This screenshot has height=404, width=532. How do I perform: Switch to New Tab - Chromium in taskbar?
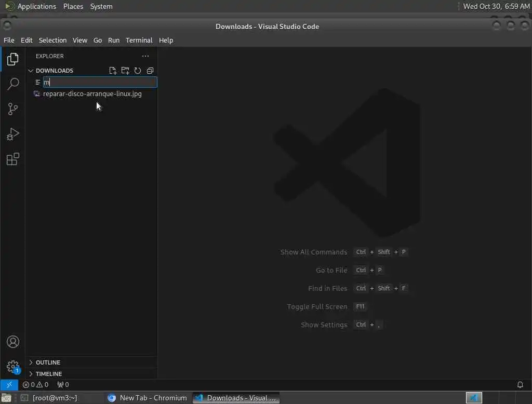(x=148, y=398)
